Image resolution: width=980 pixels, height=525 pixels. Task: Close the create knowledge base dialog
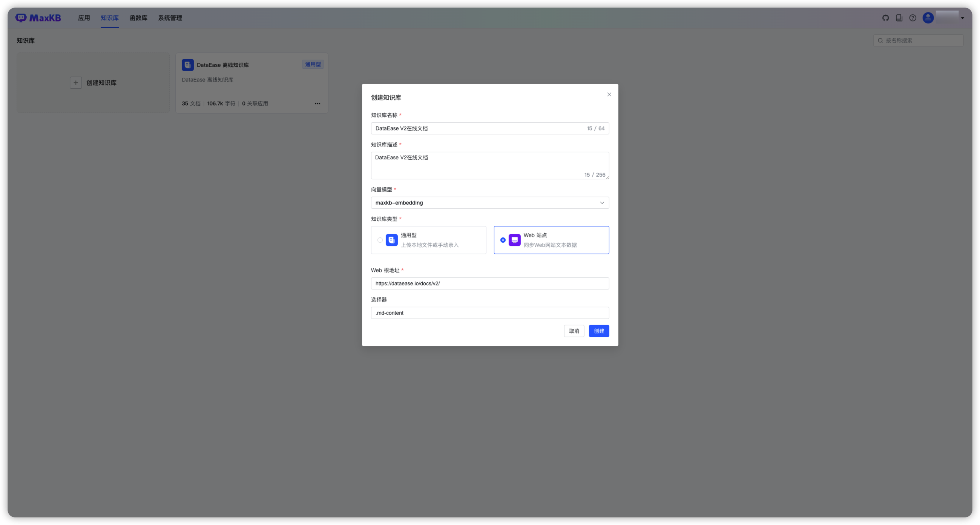tap(609, 94)
